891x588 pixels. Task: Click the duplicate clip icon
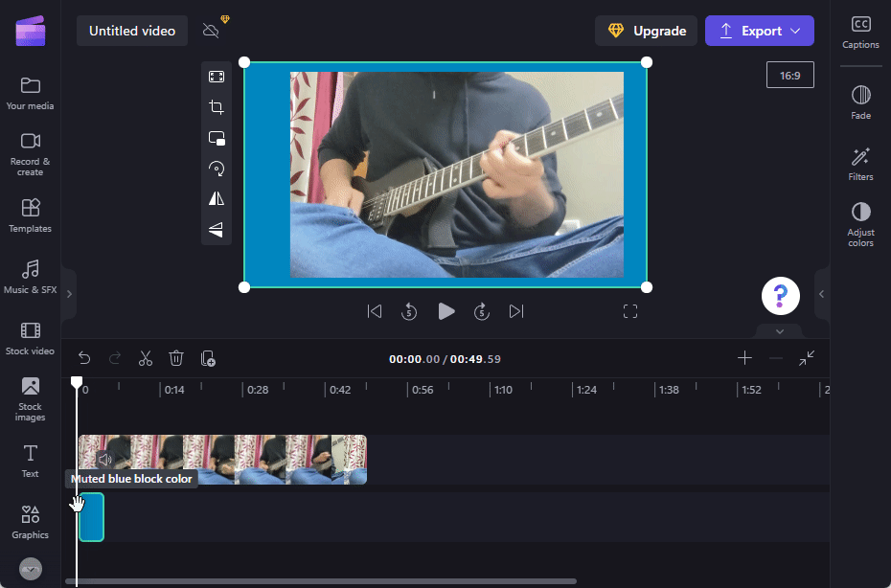[x=208, y=358]
